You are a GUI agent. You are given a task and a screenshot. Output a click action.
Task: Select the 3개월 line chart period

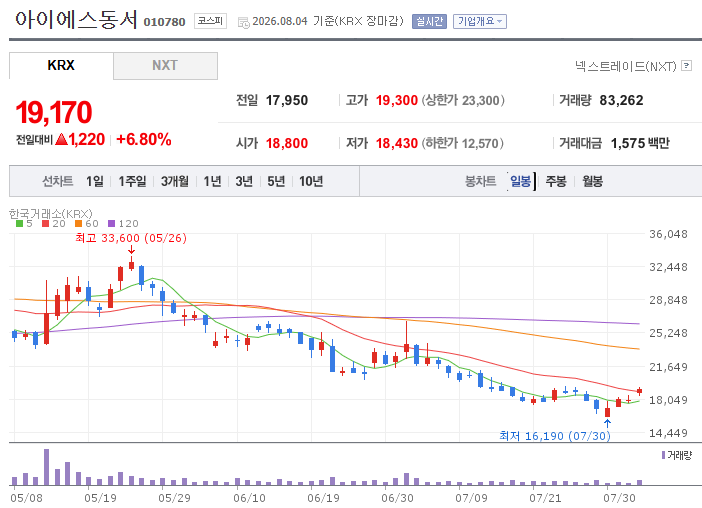click(x=175, y=181)
